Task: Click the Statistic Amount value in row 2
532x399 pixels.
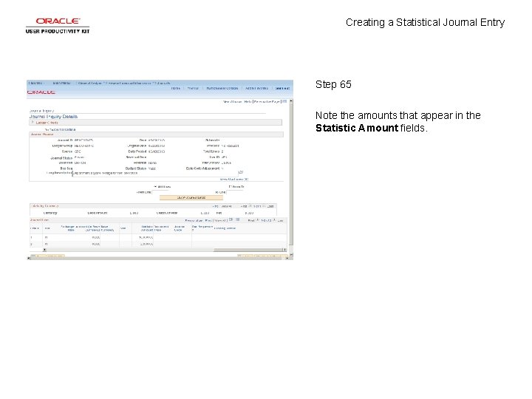Action: (146, 244)
